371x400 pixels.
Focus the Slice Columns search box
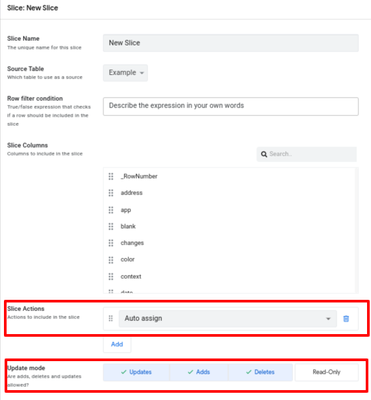[x=307, y=154]
